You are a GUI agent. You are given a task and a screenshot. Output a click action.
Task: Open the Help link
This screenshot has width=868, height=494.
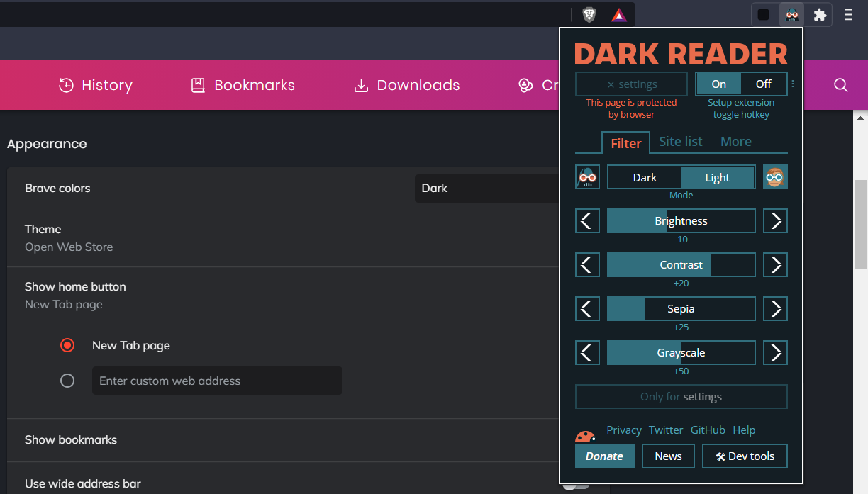tap(744, 430)
